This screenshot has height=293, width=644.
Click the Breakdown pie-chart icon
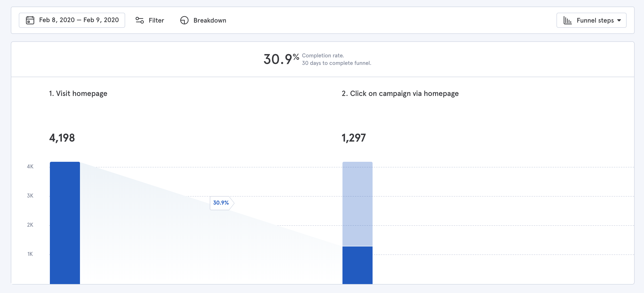coord(184,20)
